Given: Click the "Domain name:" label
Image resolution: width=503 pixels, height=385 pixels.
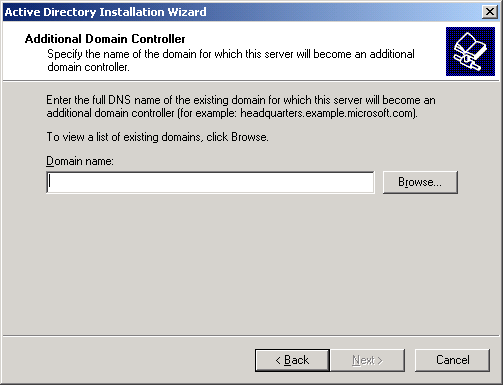Looking at the screenshot, I should (x=80, y=161).
